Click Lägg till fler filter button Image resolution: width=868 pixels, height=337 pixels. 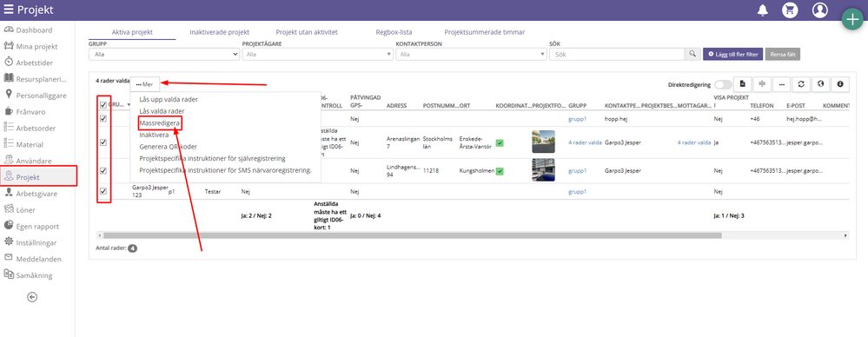pos(733,54)
